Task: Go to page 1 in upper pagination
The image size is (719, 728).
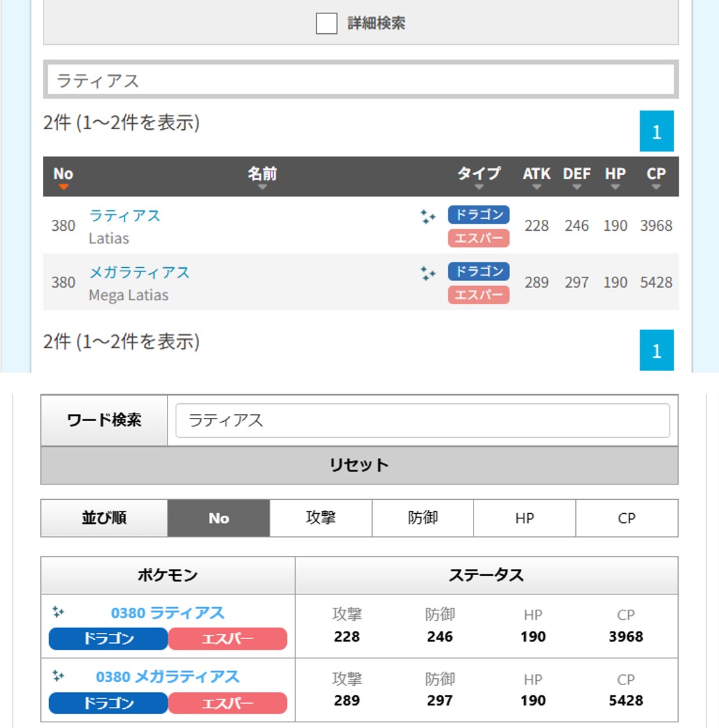Action: coord(656,132)
